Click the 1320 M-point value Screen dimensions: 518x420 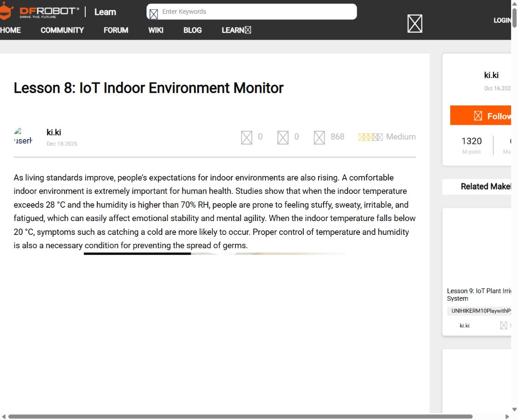pos(471,141)
